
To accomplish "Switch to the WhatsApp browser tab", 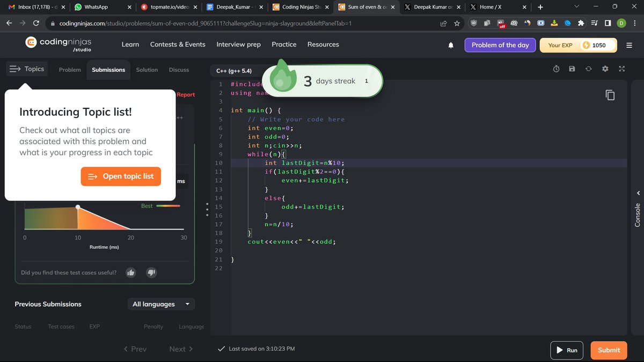I will [x=103, y=7].
